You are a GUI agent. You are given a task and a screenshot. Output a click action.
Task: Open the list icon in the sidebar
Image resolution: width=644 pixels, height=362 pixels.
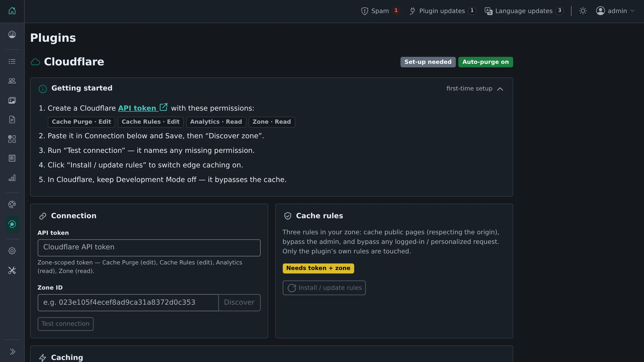(12, 61)
